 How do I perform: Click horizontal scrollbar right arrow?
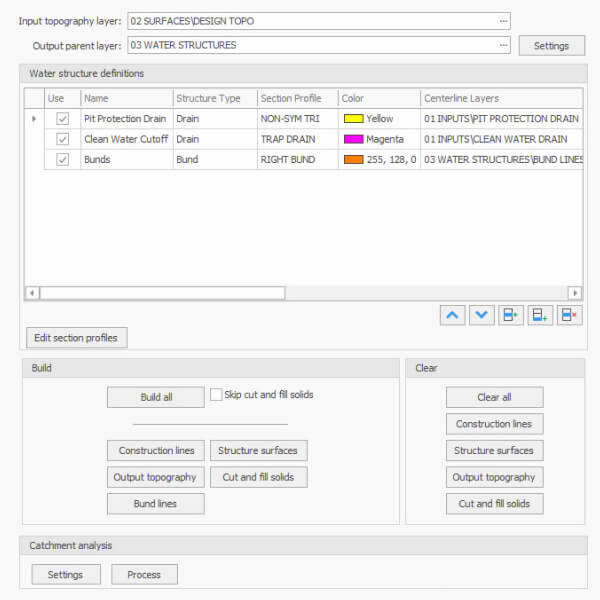pos(575,293)
